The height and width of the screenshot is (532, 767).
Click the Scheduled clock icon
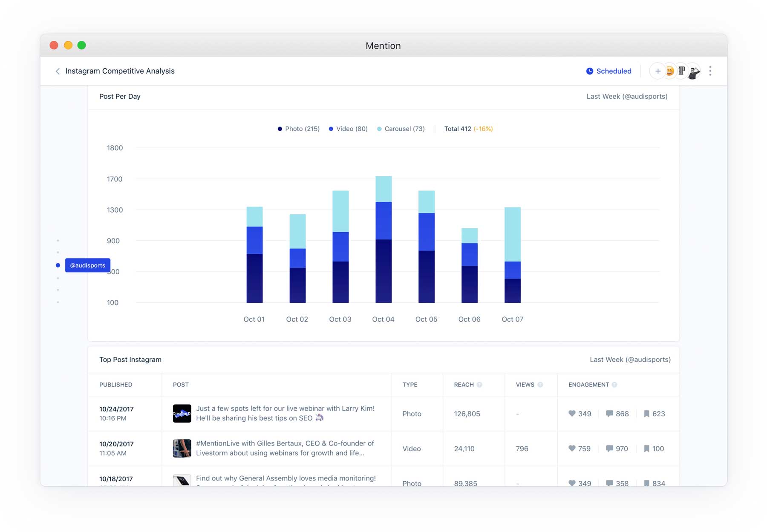[x=590, y=71]
